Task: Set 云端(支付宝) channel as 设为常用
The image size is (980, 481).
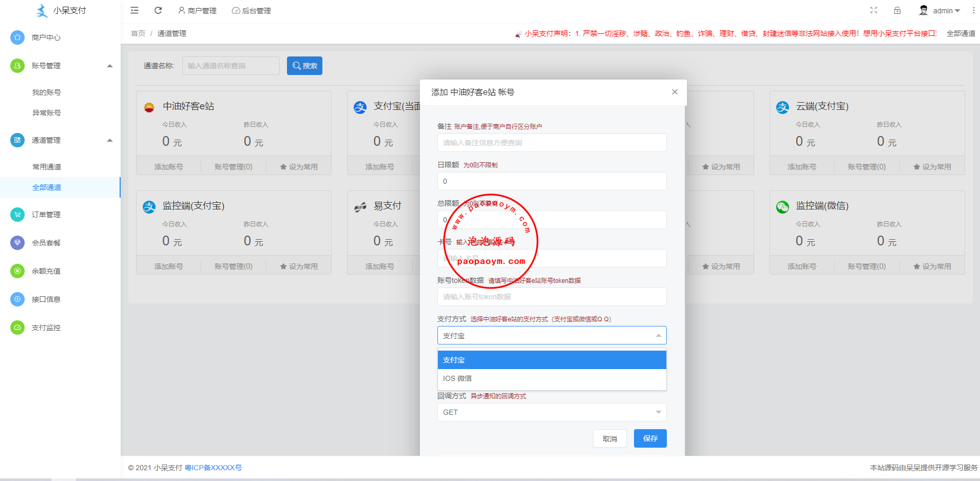Action: pyautogui.click(x=932, y=167)
